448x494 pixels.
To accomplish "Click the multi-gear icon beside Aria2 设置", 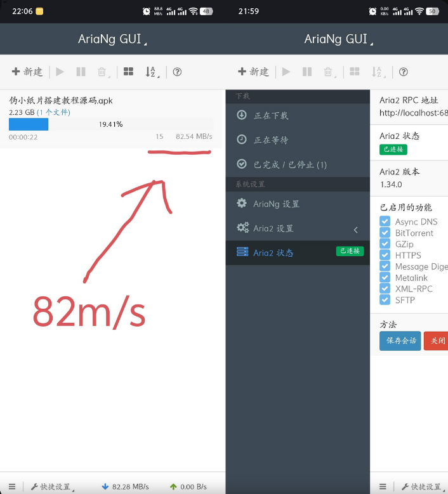I will [242, 227].
